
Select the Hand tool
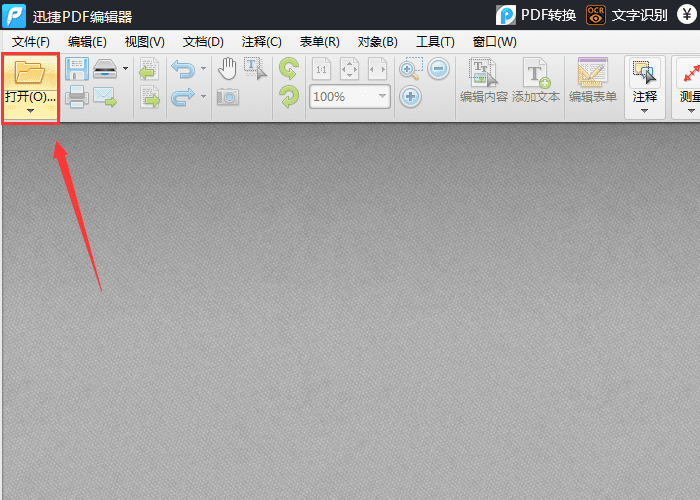coord(228,69)
